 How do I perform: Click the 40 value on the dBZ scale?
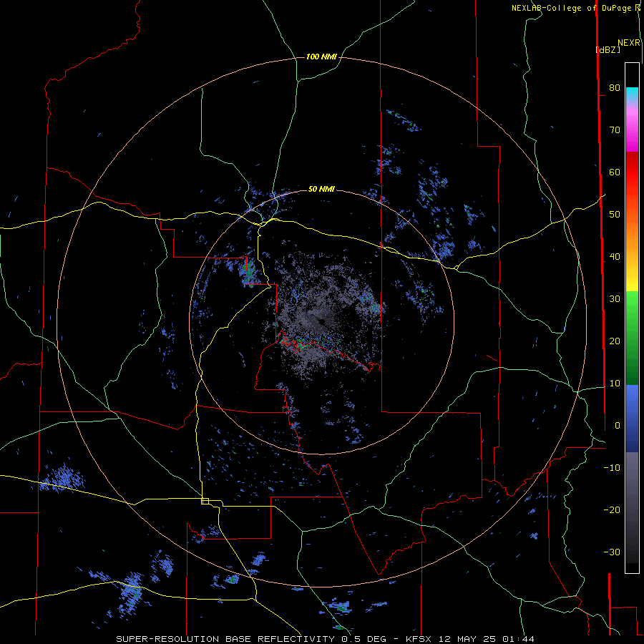(x=615, y=257)
